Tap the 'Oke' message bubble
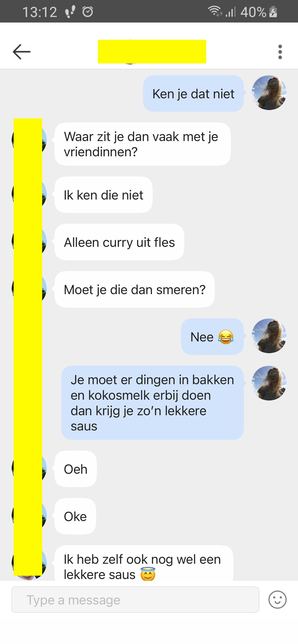 click(x=75, y=516)
